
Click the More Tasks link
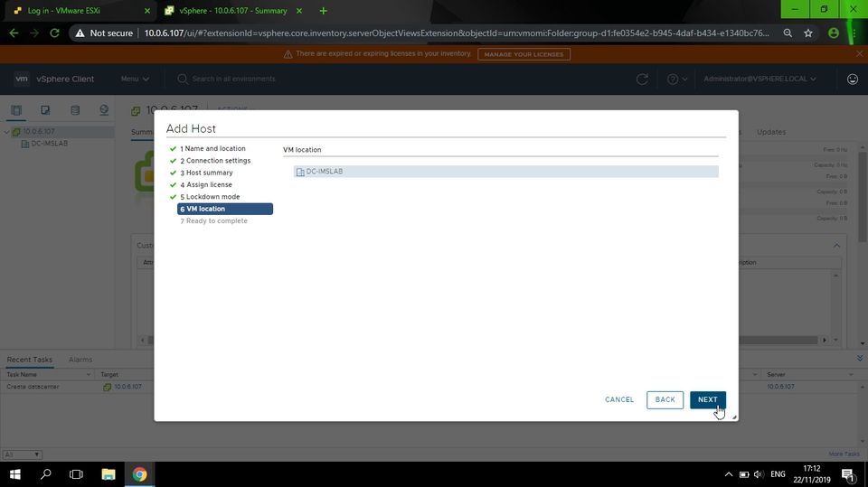(844, 454)
